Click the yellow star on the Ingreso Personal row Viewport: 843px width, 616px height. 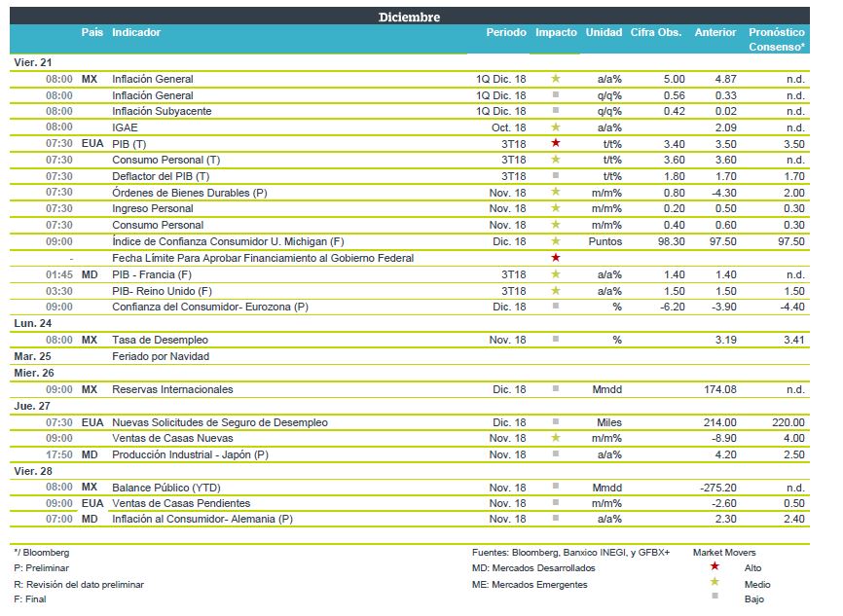[556, 208]
